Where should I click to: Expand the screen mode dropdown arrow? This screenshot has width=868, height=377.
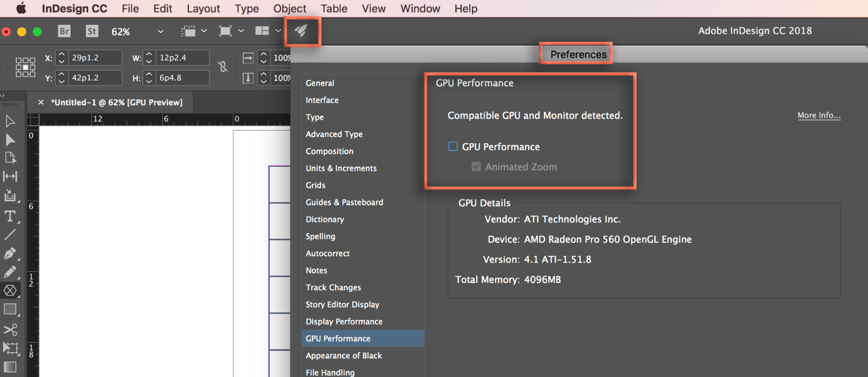coord(241,31)
